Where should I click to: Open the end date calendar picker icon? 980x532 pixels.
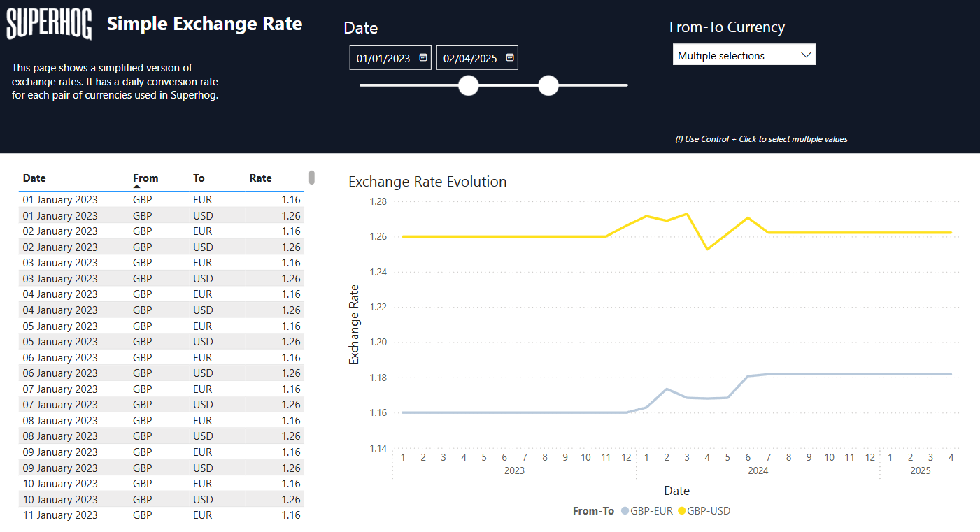point(510,58)
